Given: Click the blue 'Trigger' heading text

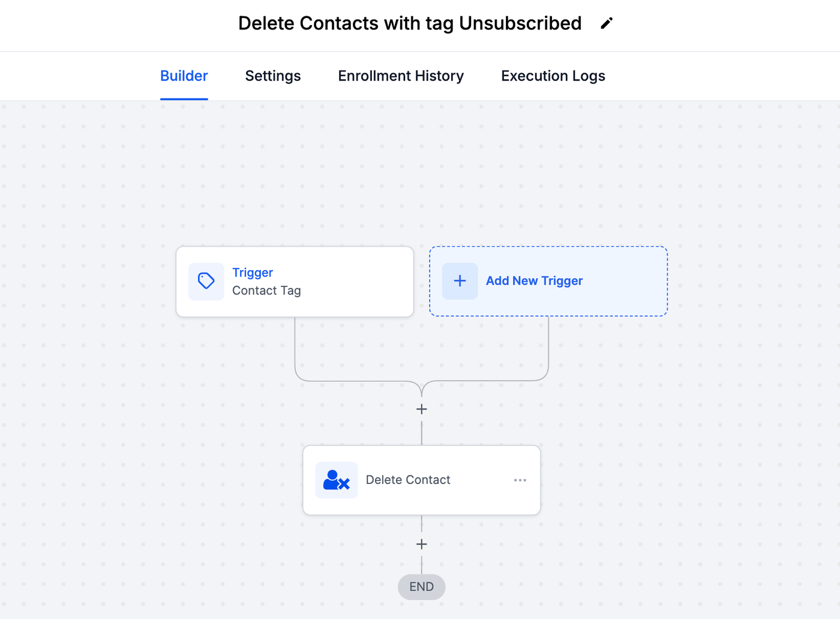Looking at the screenshot, I should 253,273.
